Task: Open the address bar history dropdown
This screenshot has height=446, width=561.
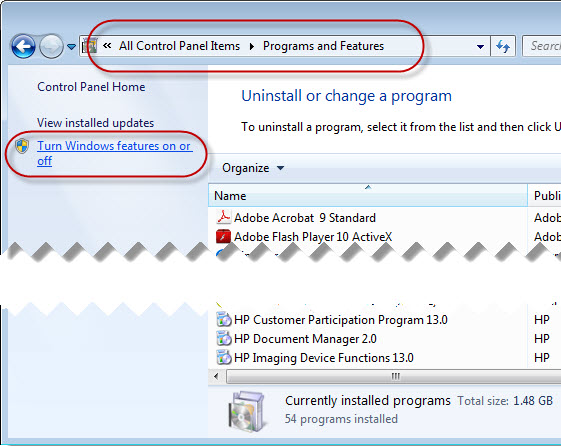Action: pos(480,46)
